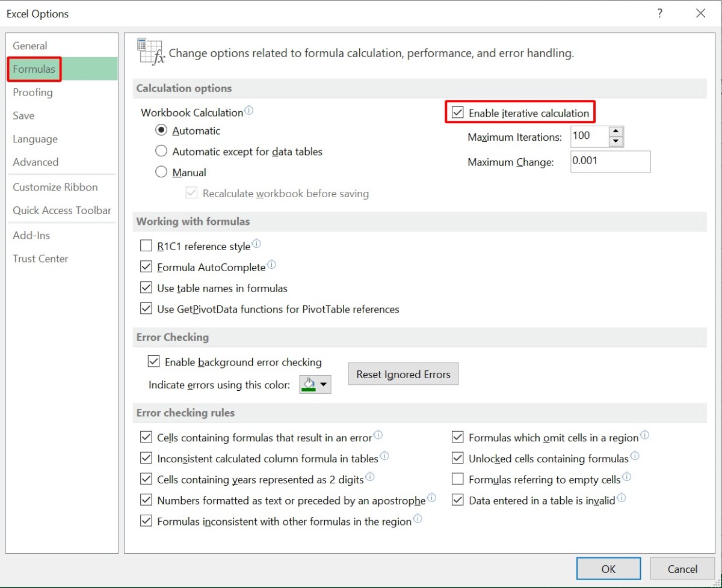
Task: Enable Formulas referring to empty cells
Action: [458, 479]
